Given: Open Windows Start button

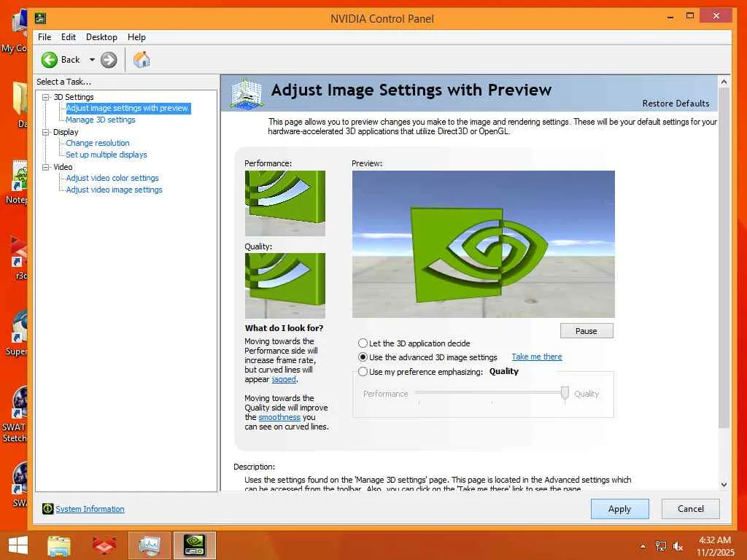Looking at the screenshot, I should tap(18, 545).
